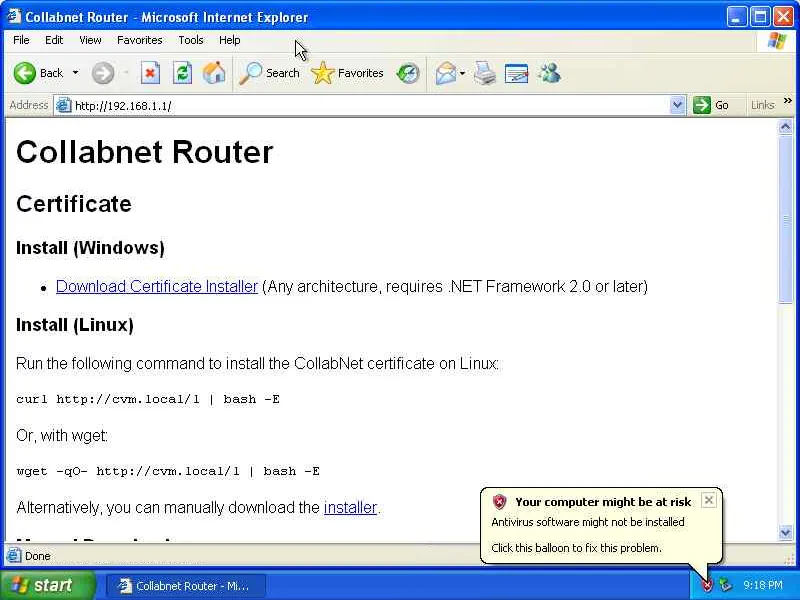Click the scroll up arrow of page scrollbar

point(786,127)
